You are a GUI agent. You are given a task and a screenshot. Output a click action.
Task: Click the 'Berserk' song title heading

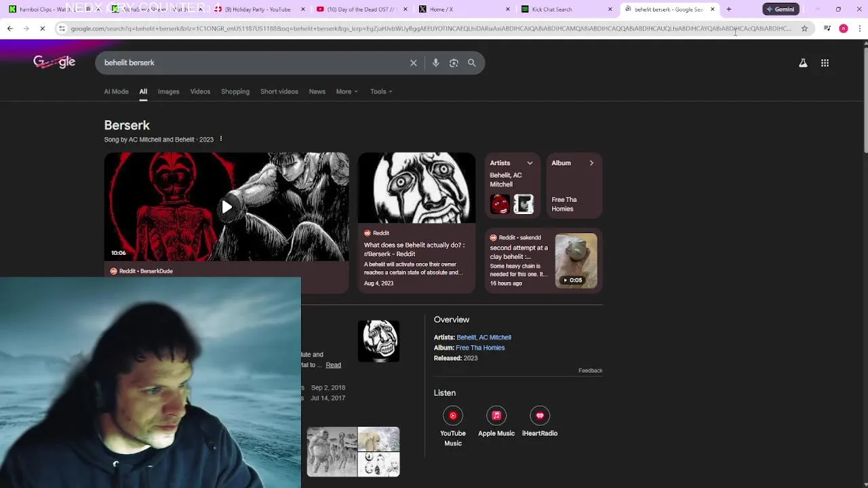coord(127,125)
